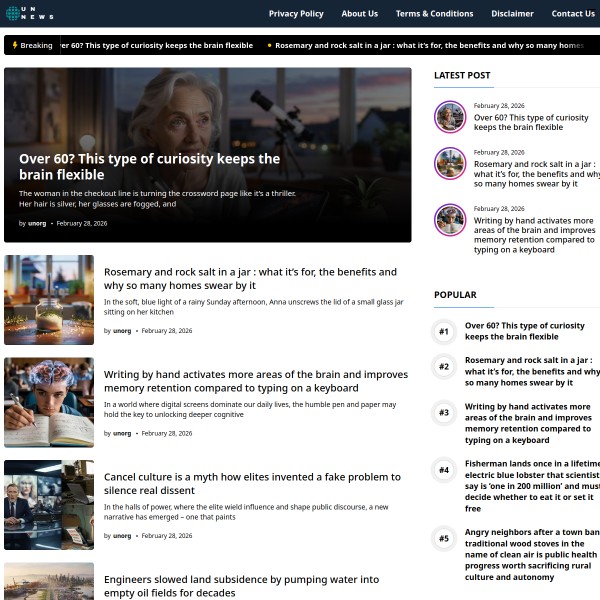600x600 pixels.
Task: Open the Contact Us page
Action: 573,14
